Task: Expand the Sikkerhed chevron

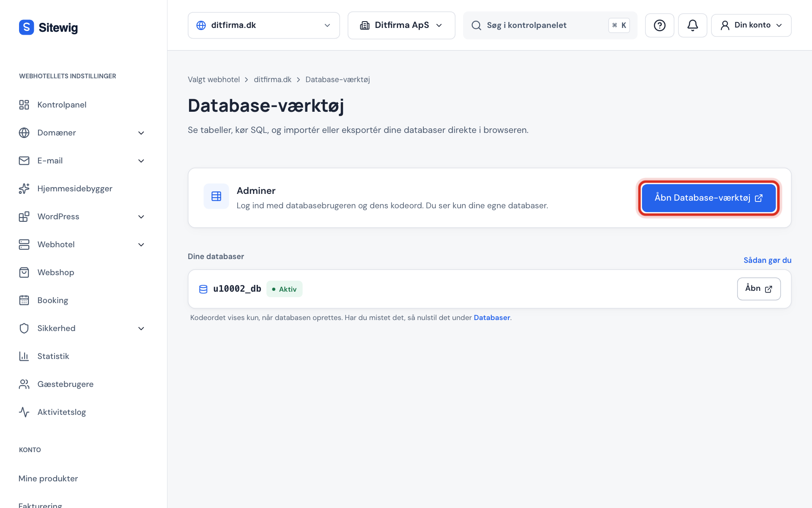Action: click(141, 329)
